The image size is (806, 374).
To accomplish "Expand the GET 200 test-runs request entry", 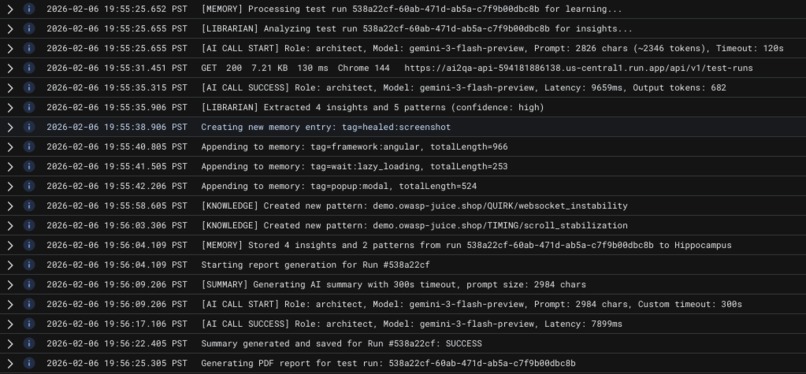I will tap(10, 68).
